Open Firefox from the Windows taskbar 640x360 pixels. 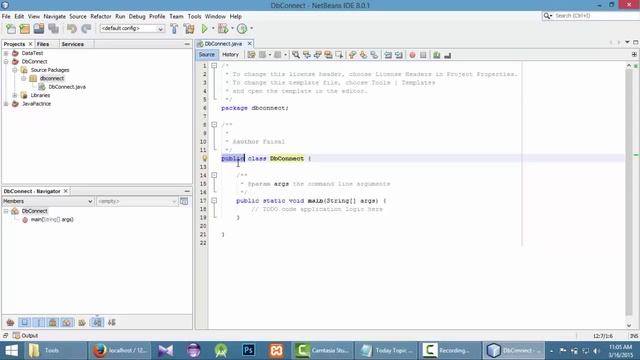[120, 350]
